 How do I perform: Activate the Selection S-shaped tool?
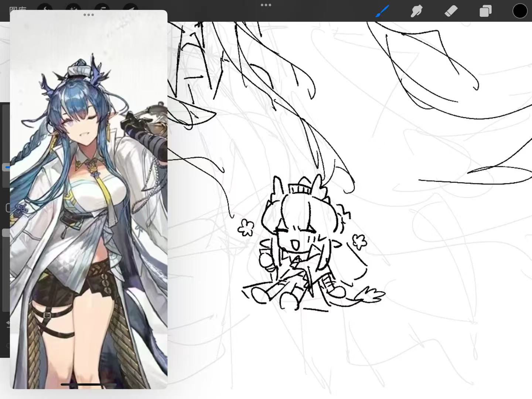[102, 8]
